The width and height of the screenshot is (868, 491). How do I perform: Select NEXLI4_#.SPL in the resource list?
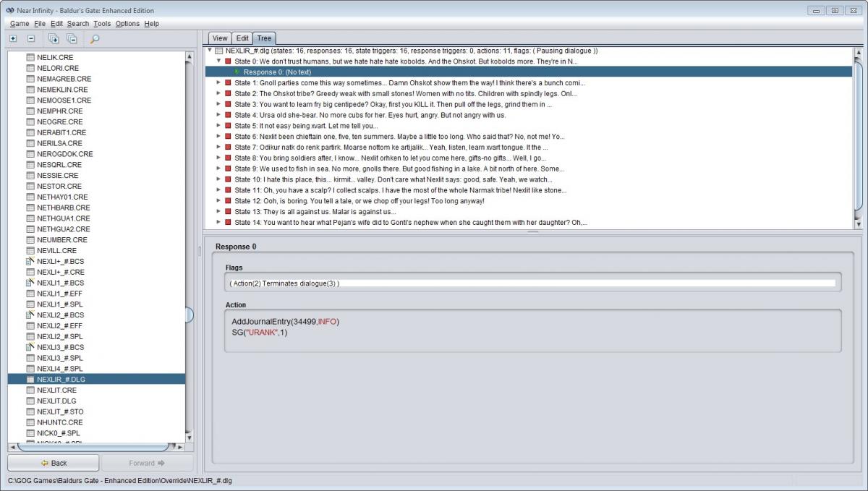click(x=60, y=369)
